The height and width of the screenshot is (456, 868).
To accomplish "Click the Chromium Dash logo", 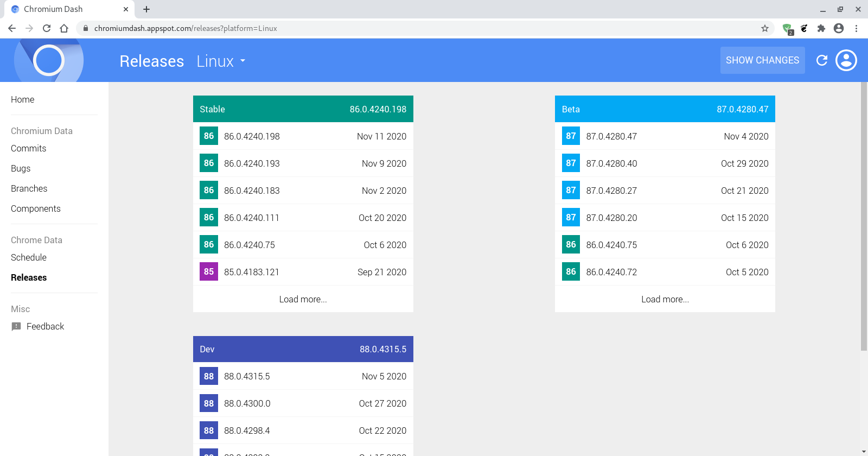I will (x=49, y=60).
